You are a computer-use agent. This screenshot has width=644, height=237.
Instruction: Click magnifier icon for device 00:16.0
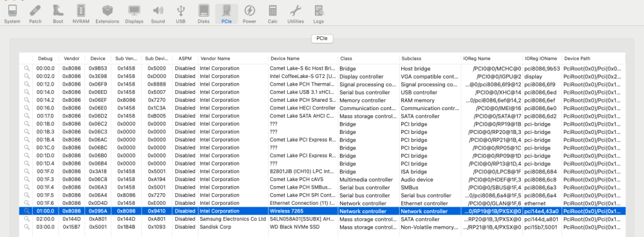(26, 108)
